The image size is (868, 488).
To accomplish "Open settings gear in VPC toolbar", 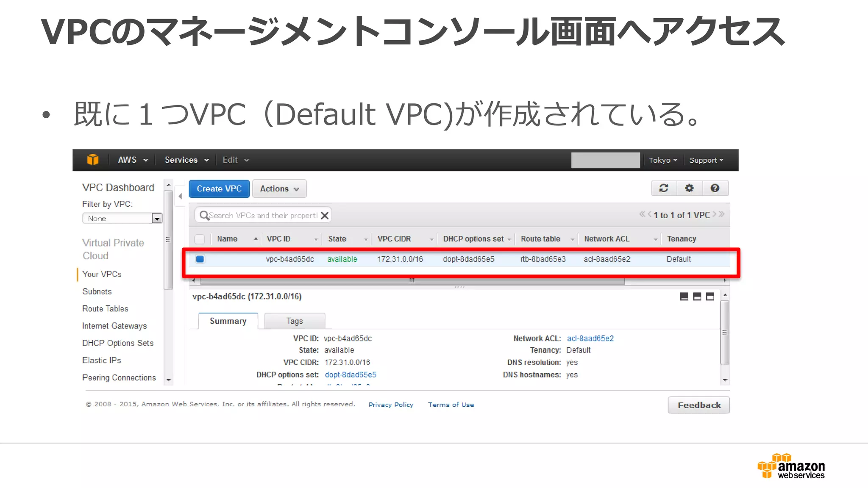I will [690, 188].
